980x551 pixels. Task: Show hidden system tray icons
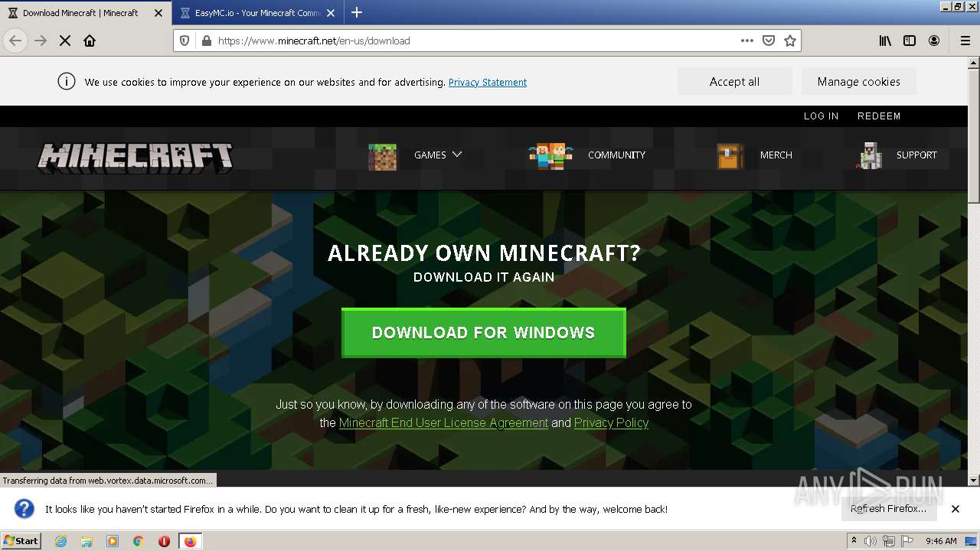tap(854, 541)
